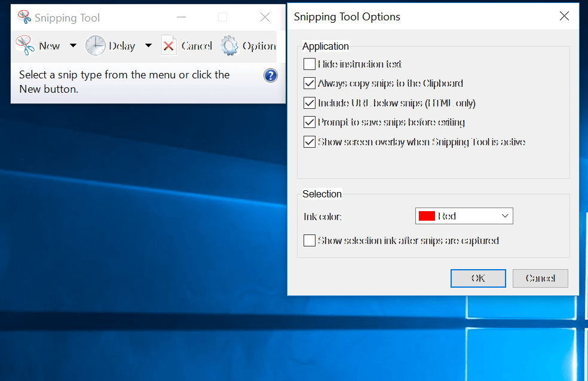Minimize the Snipping Tool window
588x381 pixels.
(x=182, y=17)
